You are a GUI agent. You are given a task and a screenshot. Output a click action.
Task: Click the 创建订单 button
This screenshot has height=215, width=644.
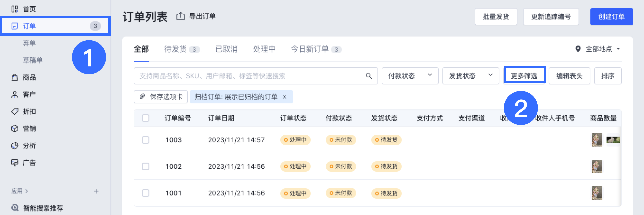[611, 17]
